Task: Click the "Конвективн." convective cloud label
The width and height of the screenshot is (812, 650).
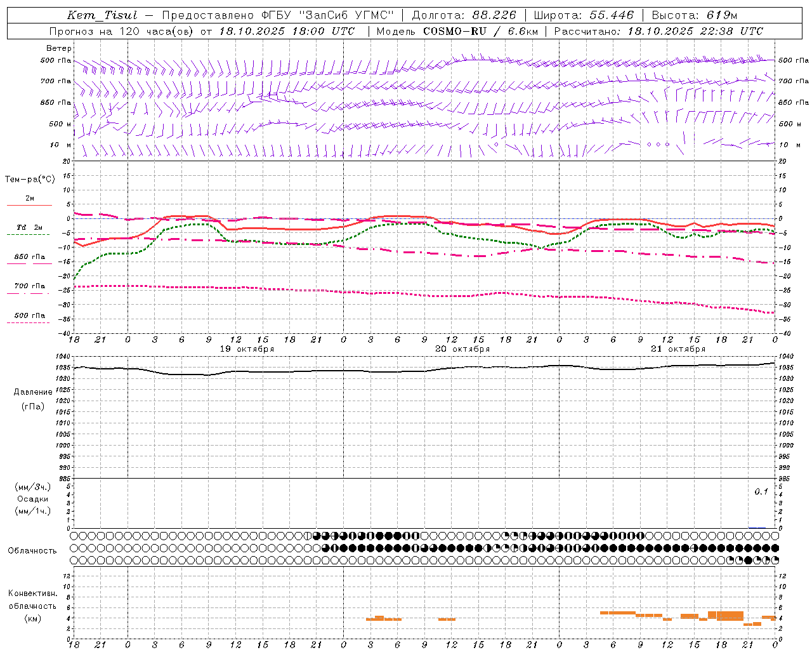Action: 33,594
